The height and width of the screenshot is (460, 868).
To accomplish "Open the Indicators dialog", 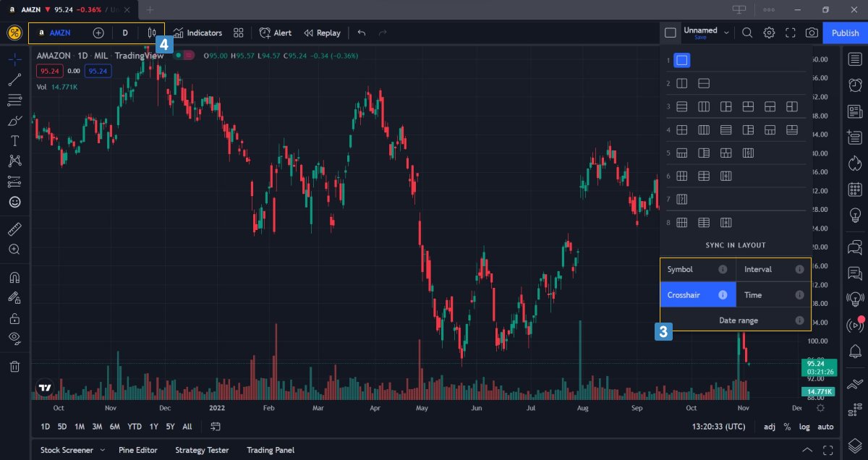I will point(197,33).
